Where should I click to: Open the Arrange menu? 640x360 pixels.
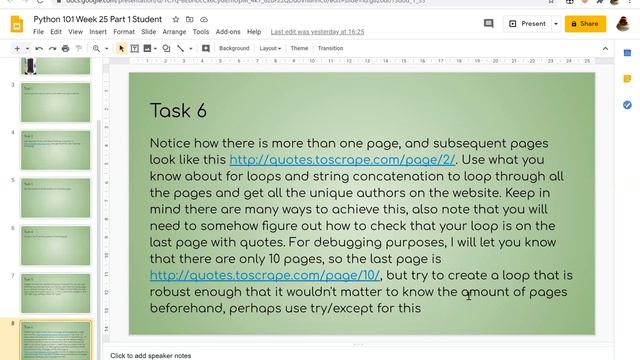(174, 32)
